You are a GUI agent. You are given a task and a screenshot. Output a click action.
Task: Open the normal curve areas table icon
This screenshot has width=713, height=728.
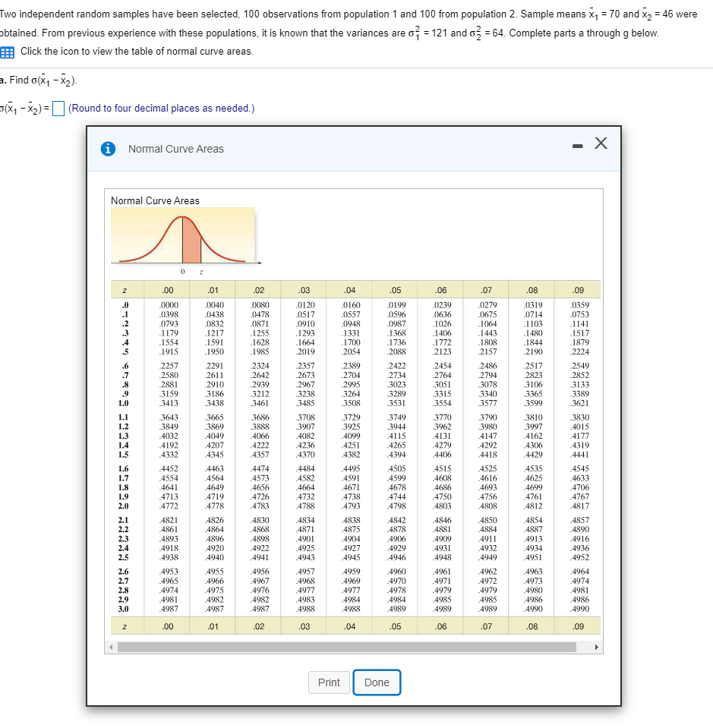(9, 52)
